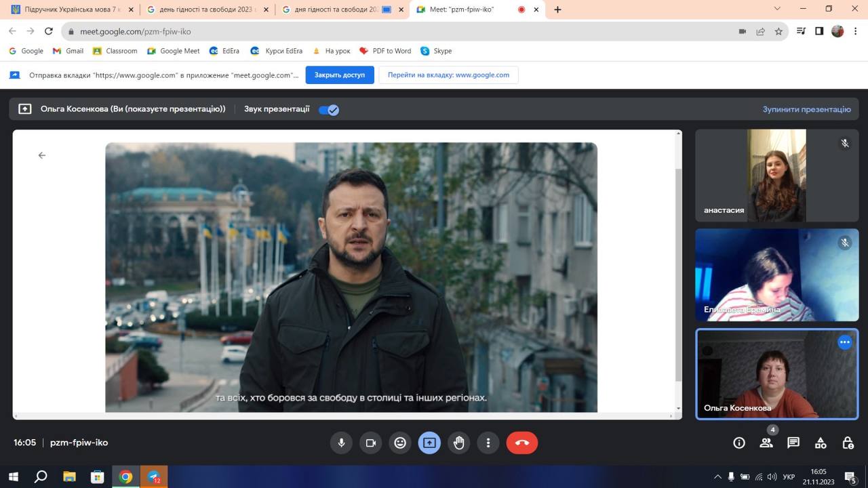Open Telegram from Windows taskbar
This screenshot has width=868, height=488.
point(154,476)
